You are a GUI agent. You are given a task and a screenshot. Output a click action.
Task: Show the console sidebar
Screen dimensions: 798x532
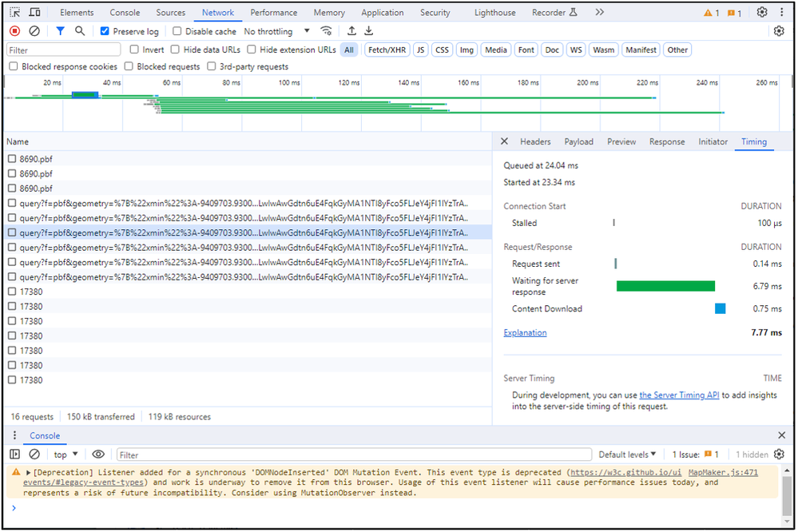coord(14,454)
